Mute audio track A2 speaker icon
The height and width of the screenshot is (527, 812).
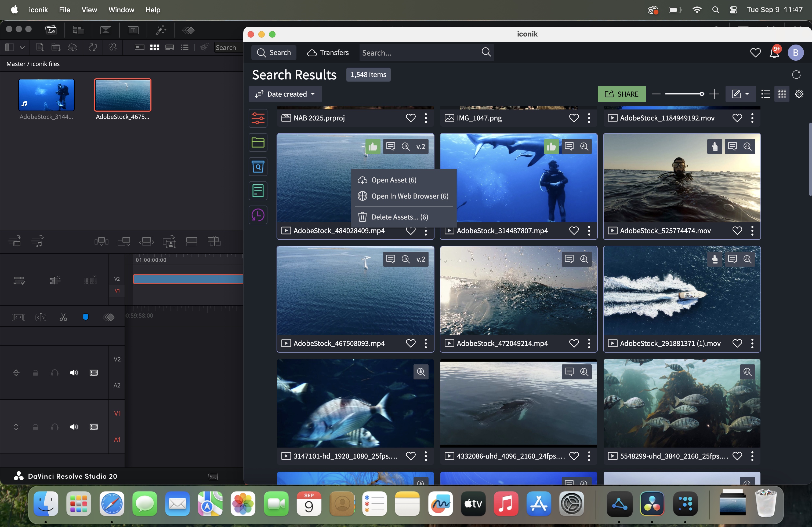(74, 373)
